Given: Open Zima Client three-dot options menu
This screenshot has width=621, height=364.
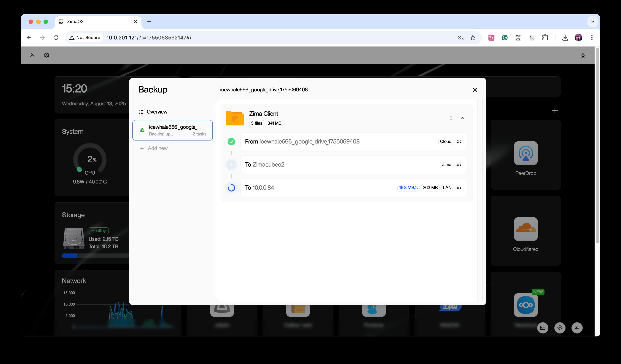Looking at the screenshot, I should [x=451, y=118].
